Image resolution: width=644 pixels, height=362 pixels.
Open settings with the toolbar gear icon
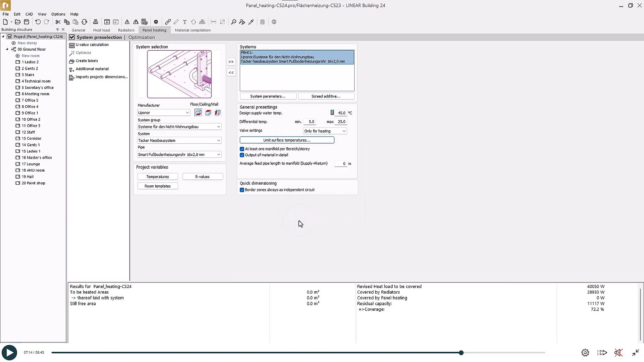click(x=156, y=22)
